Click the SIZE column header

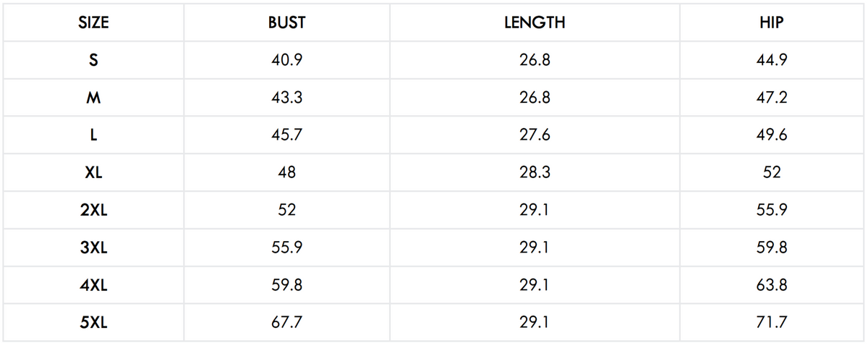tap(93, 23)
